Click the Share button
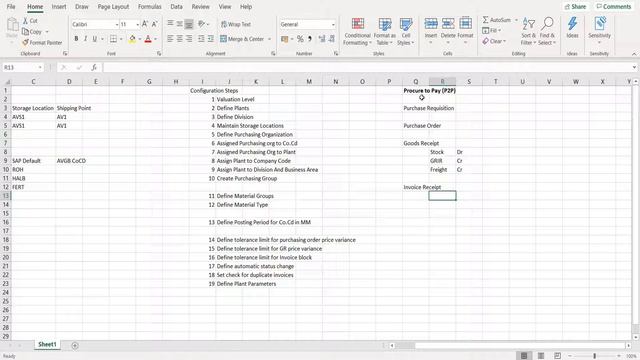Image resolution: width=640 pixels, height=360 pixels. (575, 7)
